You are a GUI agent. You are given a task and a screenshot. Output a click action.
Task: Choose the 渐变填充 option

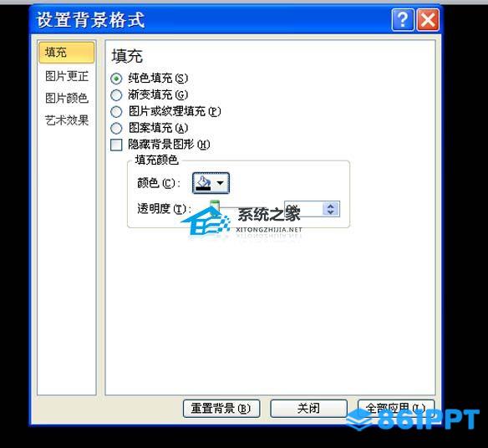point(116,95)
